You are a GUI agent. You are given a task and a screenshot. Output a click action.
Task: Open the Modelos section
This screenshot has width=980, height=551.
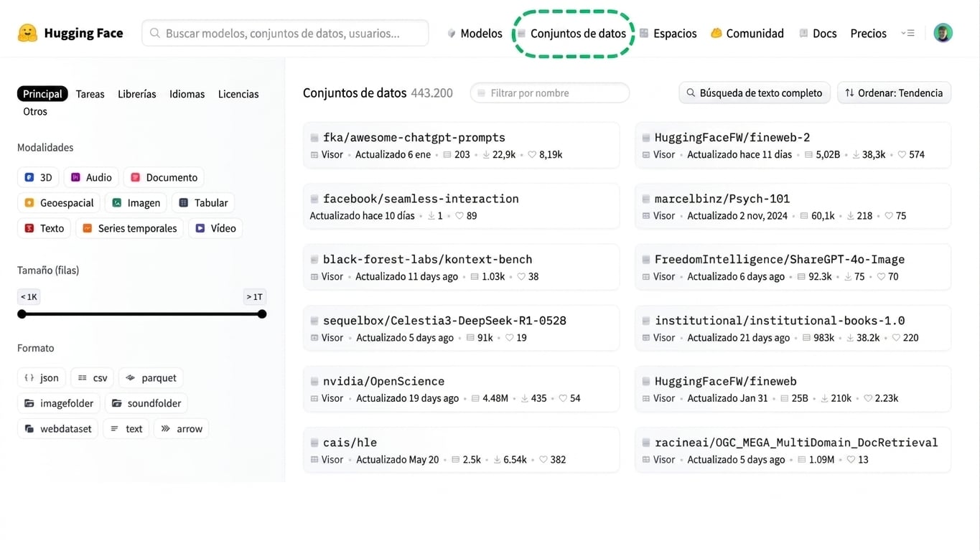pyautogui.click(x=480, y=33)
